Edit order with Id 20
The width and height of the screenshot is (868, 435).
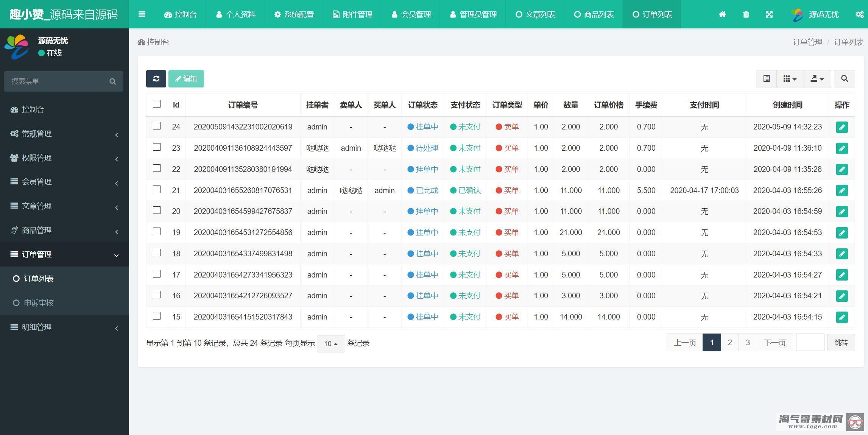pos(842,212)
